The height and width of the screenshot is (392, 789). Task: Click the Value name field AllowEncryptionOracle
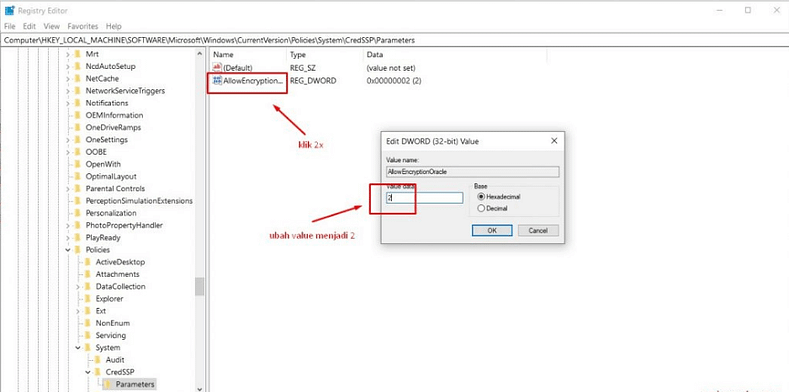(x=472, y=172)
